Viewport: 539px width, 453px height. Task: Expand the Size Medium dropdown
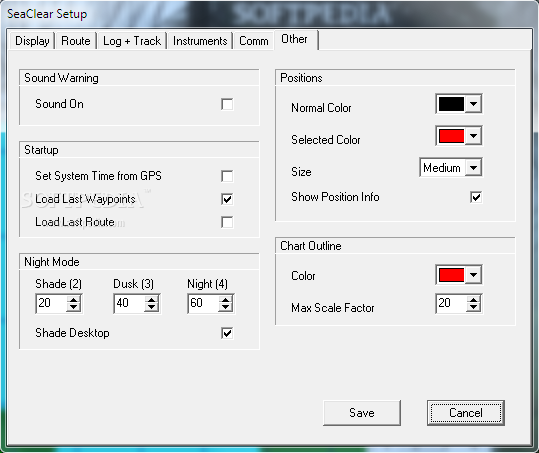pos(473,168)
